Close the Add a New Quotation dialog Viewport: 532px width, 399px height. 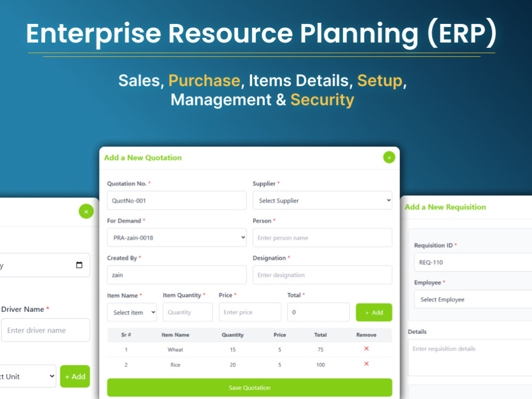tap(389, 157)
